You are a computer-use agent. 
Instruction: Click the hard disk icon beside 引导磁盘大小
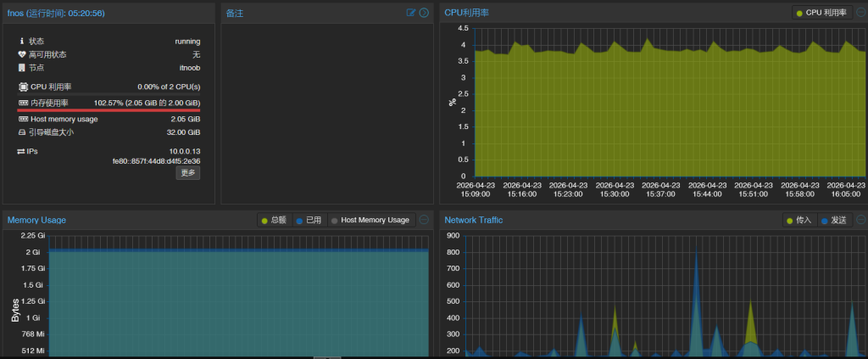(x=22, y=132)
